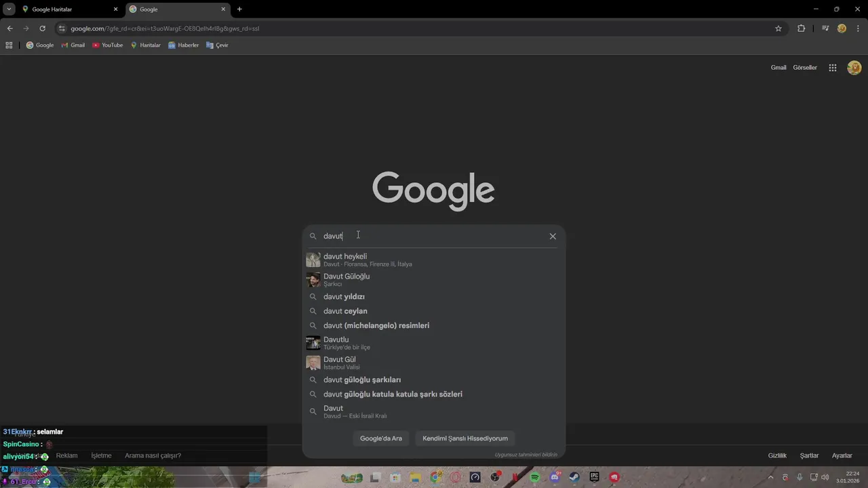Viewport: 868px width, 488px height.
Task: Open the Chrome three-dot menu
Action: [x=858, y=28]
